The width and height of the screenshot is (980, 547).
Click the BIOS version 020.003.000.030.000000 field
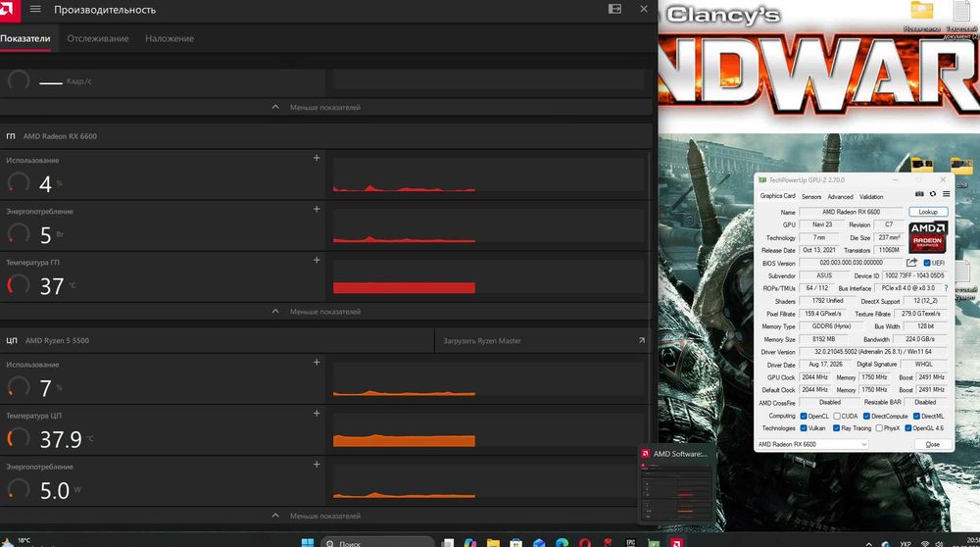[x=852, y=263]
